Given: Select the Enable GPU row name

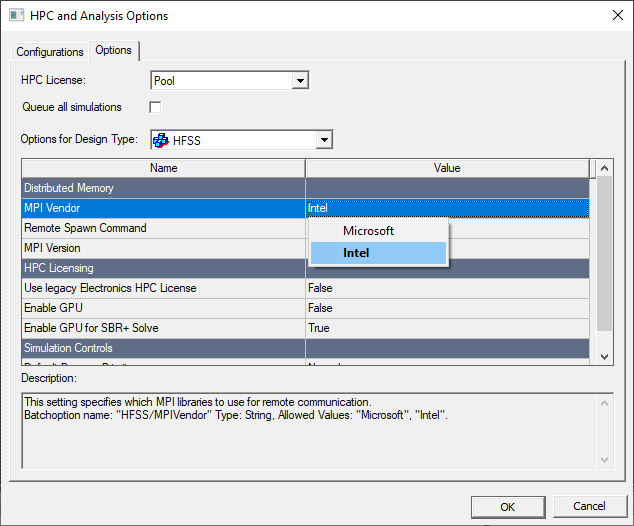Looking at the screenshot, I should click(163, 308).
